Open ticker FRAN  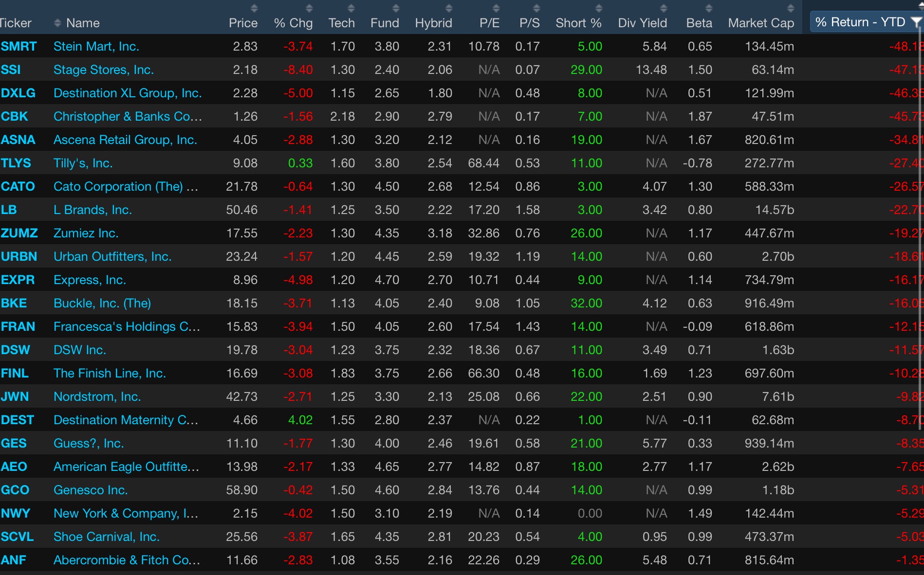pyautogui.click(x=18, y=326)
